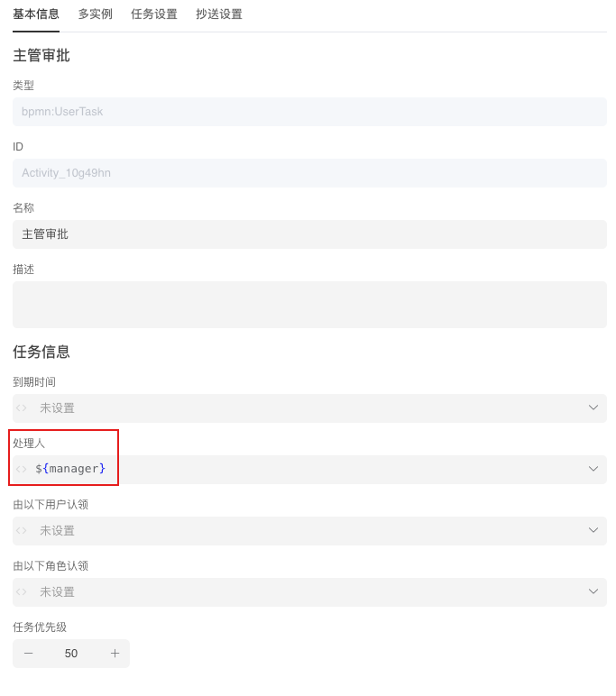Click the 名称 input field
The height and width of the screenshot is (696, 616).
click(x=309, y=234)
